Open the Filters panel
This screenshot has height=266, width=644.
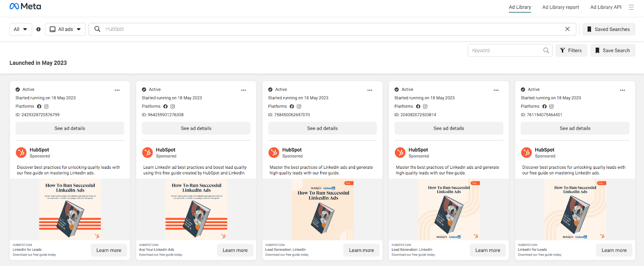point(571,50)
